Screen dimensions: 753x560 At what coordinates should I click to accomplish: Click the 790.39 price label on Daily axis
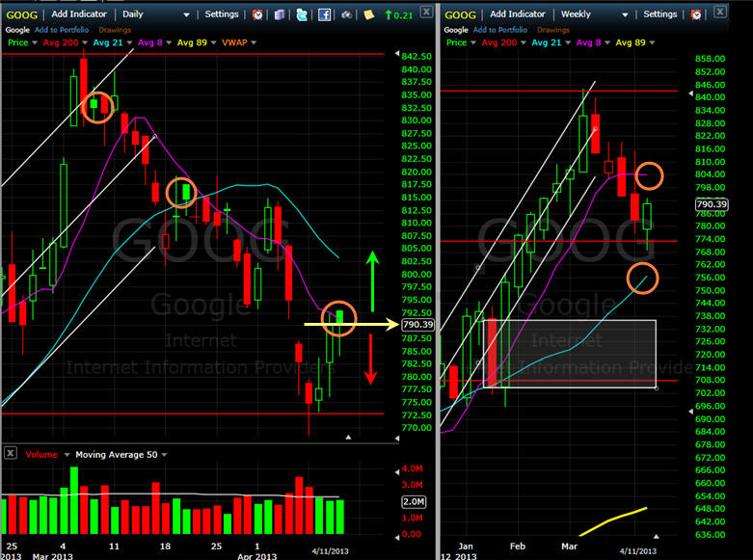pyautogui.click(x=417, y=325)
